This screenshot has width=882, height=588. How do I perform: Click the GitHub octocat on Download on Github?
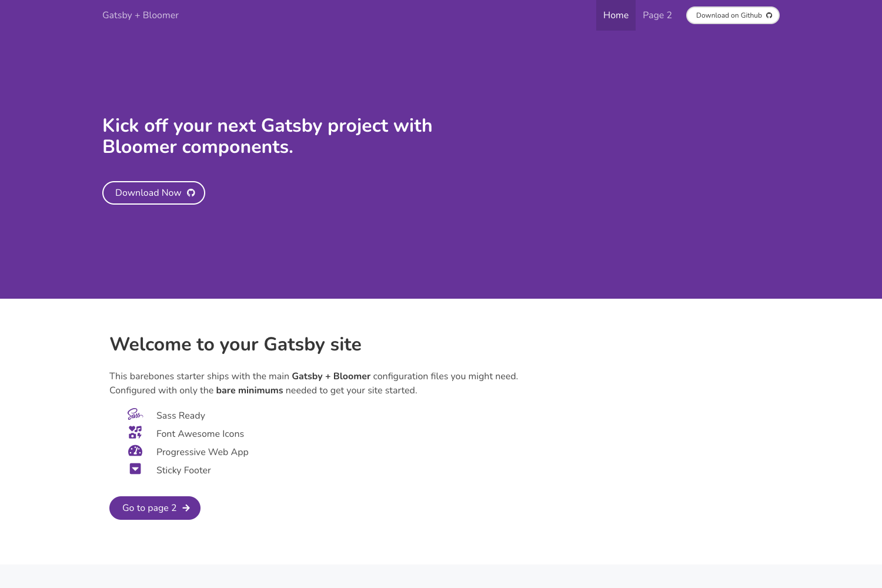point(769,15)
